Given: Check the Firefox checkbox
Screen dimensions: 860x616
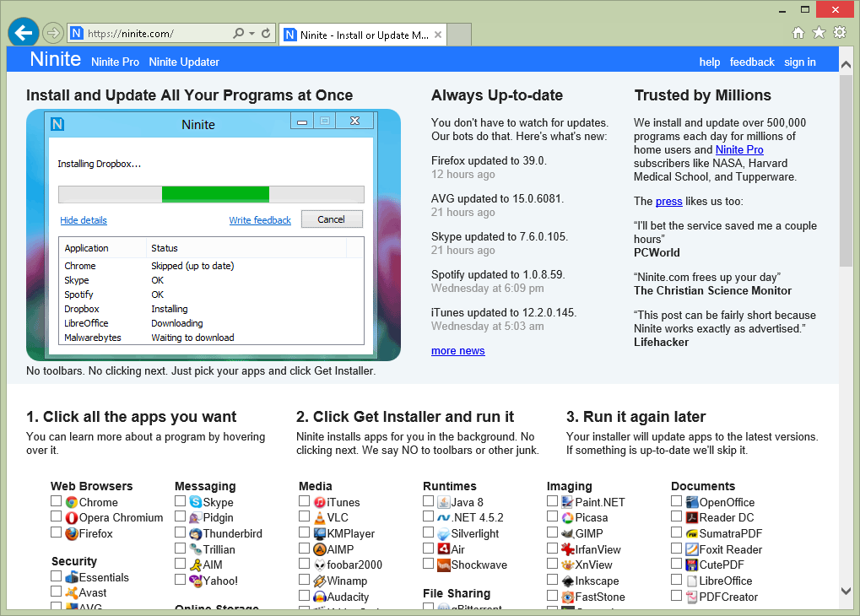Looking at the screenshot, I should click(x=56, y=532).
